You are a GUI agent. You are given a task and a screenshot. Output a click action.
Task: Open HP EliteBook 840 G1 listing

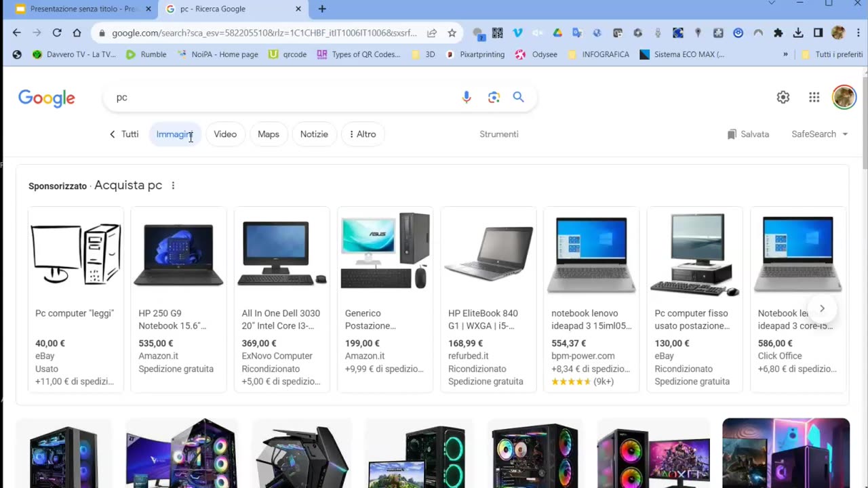pos(488,300)
